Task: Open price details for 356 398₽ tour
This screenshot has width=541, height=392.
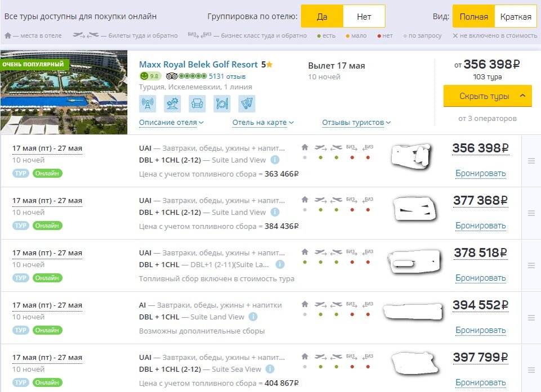Action: 480,148
